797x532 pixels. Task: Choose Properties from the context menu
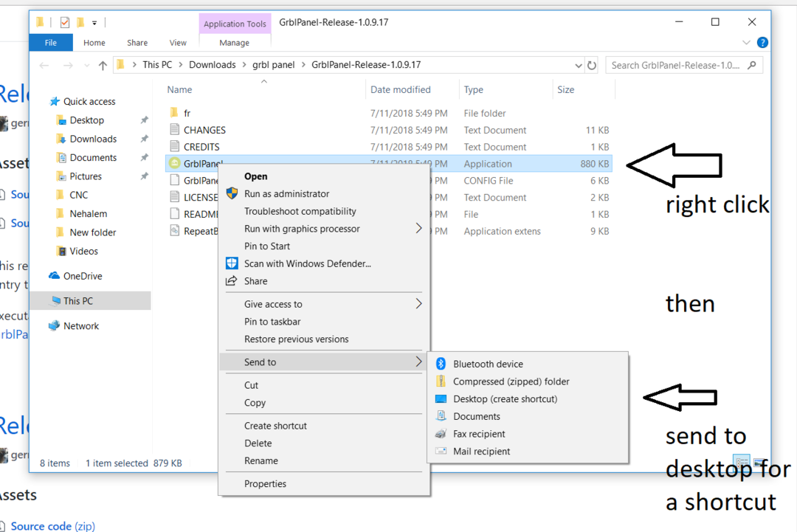tap(265, 484)
